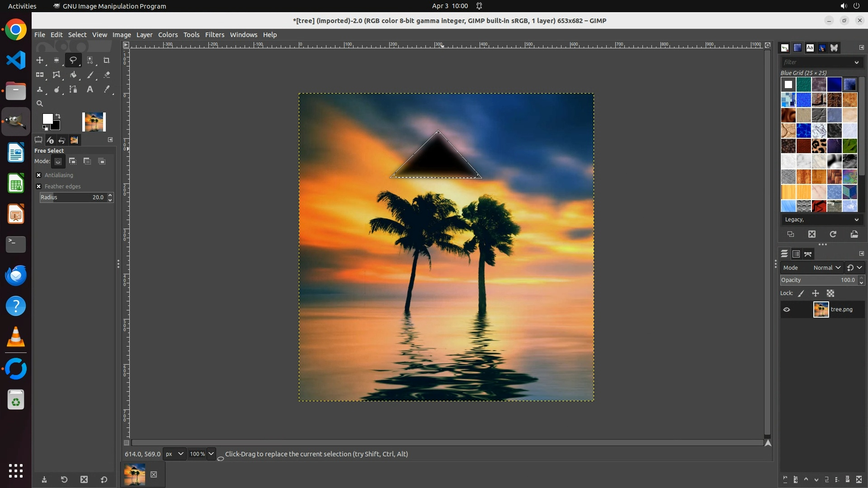Select the Color Picker eyedropper tool
Viewport: 868px width, 488px height.
point(107,89)
